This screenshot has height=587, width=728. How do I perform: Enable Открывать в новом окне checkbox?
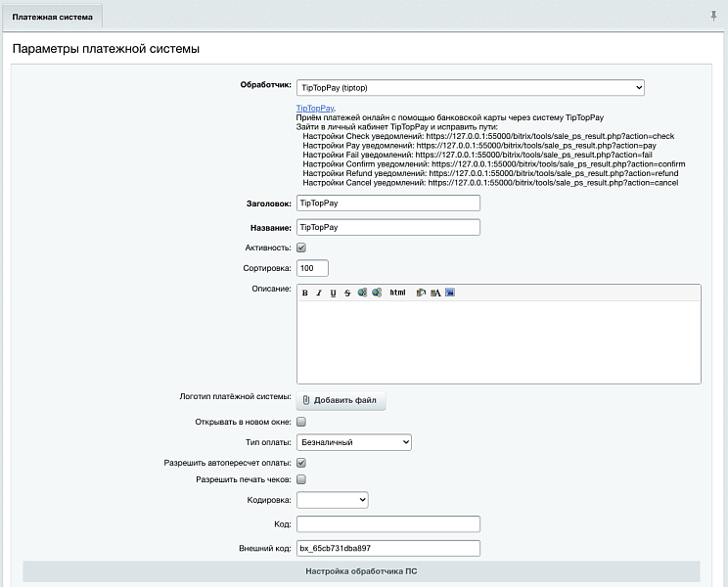[301, 422]
